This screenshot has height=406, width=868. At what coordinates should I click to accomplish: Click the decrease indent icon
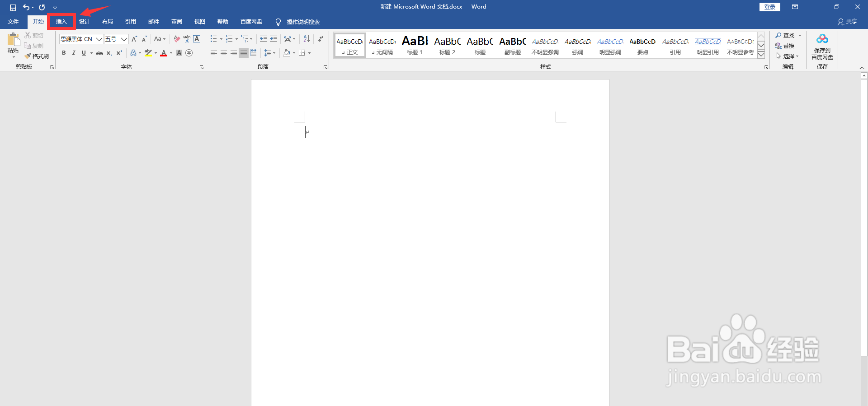point(264,39)
